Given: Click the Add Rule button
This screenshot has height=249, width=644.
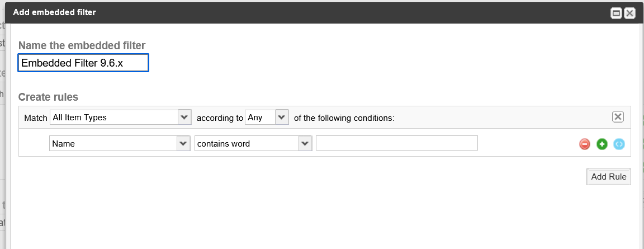Looking at the screenshot, I should coord(608,177).
